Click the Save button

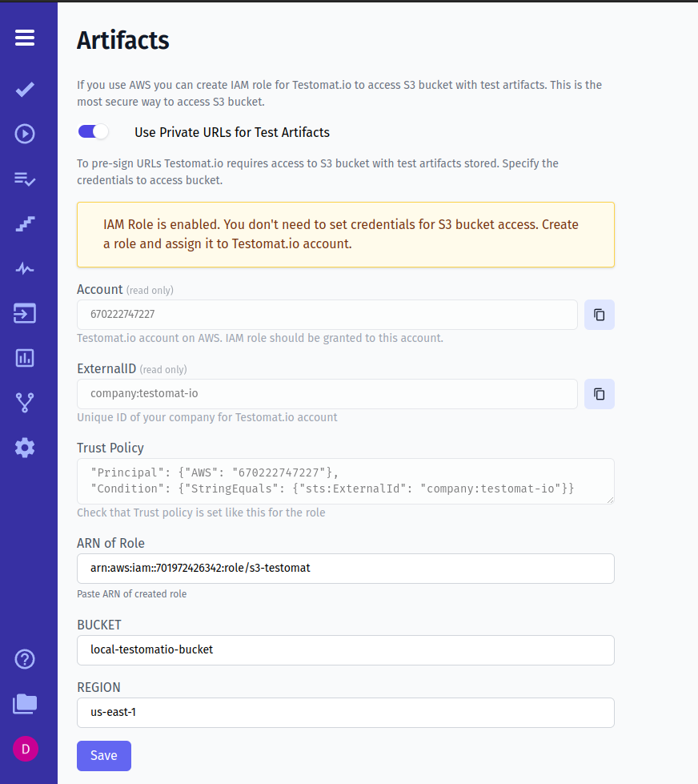point(104,755)
